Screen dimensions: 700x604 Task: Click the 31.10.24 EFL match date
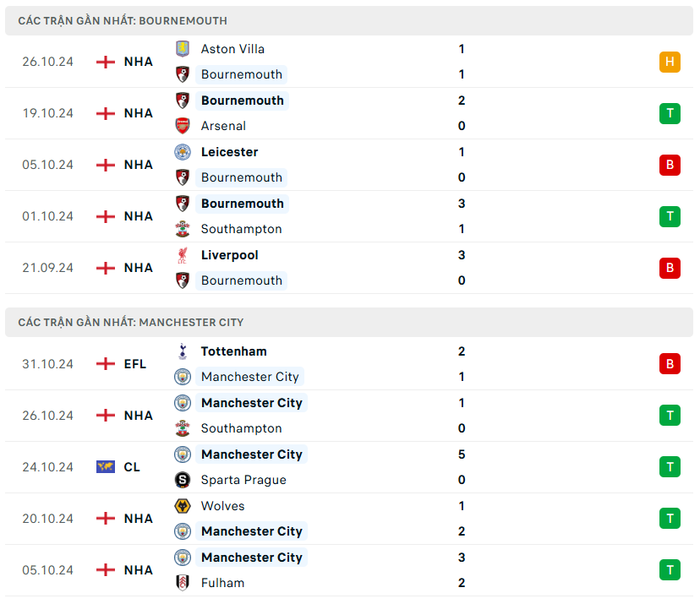[47, 364]
